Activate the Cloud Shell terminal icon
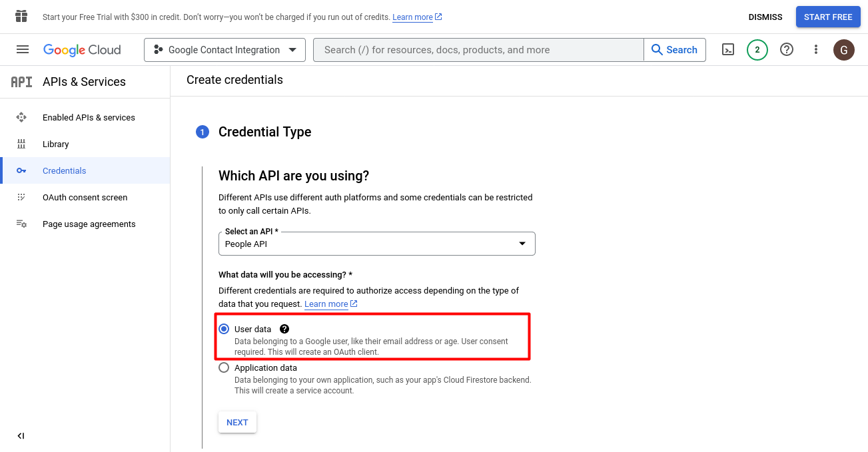Screen dimensions: 868x452 pos(728,49)
